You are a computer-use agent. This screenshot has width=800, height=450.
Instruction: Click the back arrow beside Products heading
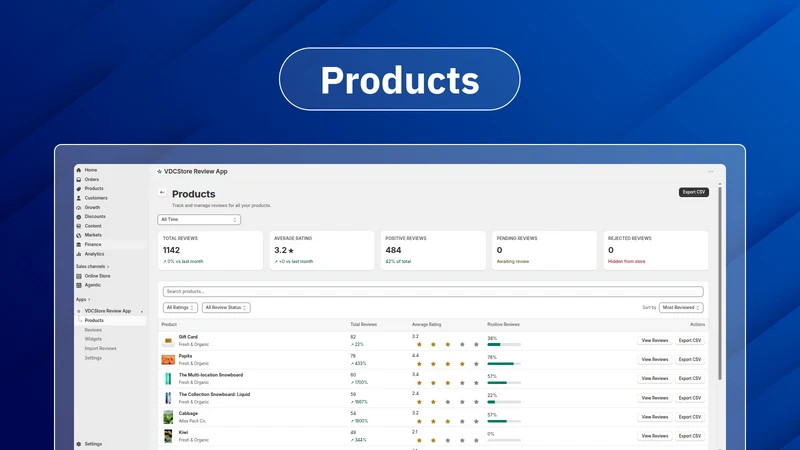click(162, 192)
